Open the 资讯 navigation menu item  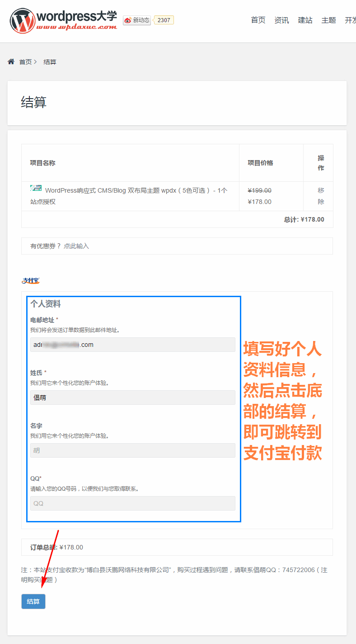point(281,20)
